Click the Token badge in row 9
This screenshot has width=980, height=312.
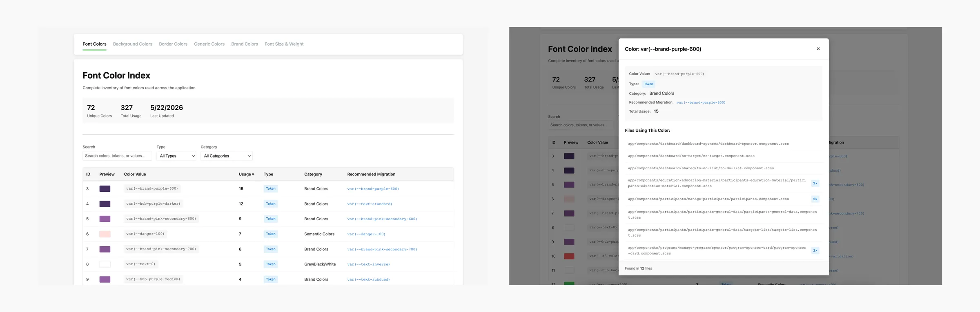271,279
